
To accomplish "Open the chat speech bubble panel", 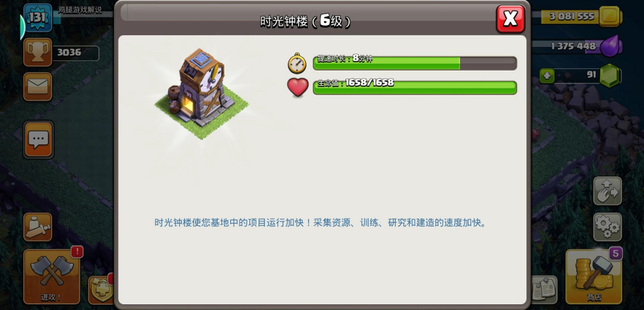I will (38, 139).
